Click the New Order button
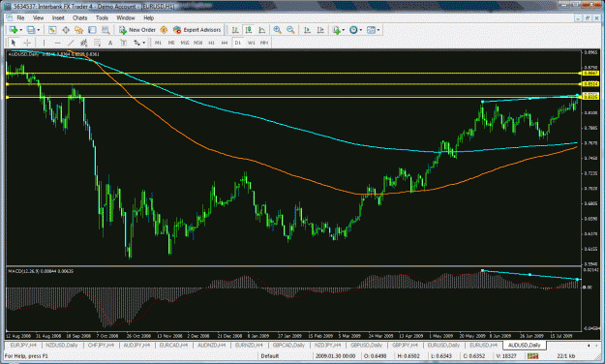Image resolution: width=605 pixels, height=364 pixels. click(137, 30)
